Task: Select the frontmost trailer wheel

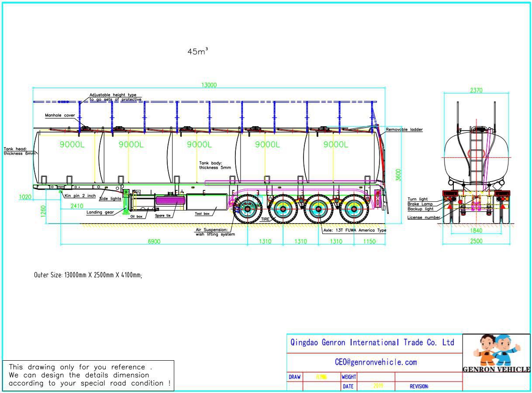Action: point(248,210)
